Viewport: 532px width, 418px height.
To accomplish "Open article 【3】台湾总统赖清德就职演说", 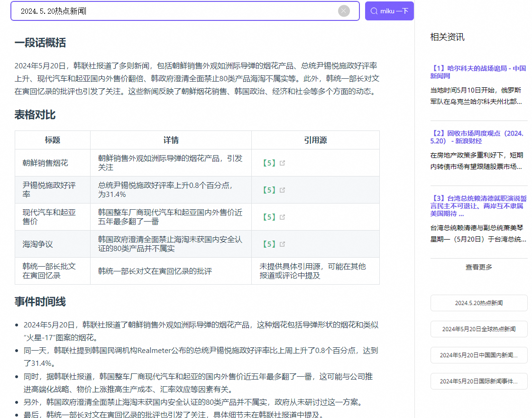I will point(478,206).
